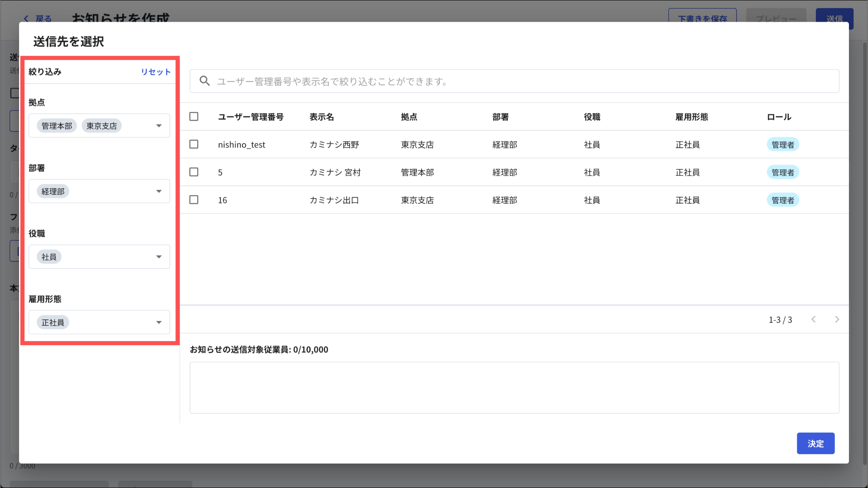Click the search magnifier icon
Viewport: 868px width, 488px height.
click(205, 81)
